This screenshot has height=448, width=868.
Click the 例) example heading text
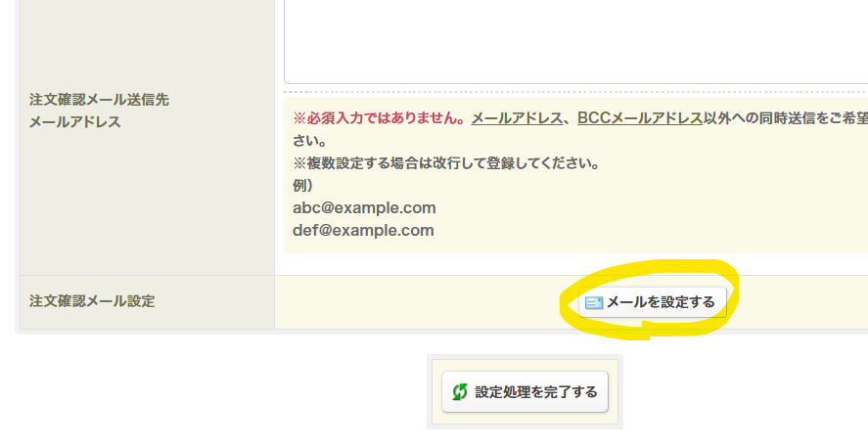coord(303,186)
